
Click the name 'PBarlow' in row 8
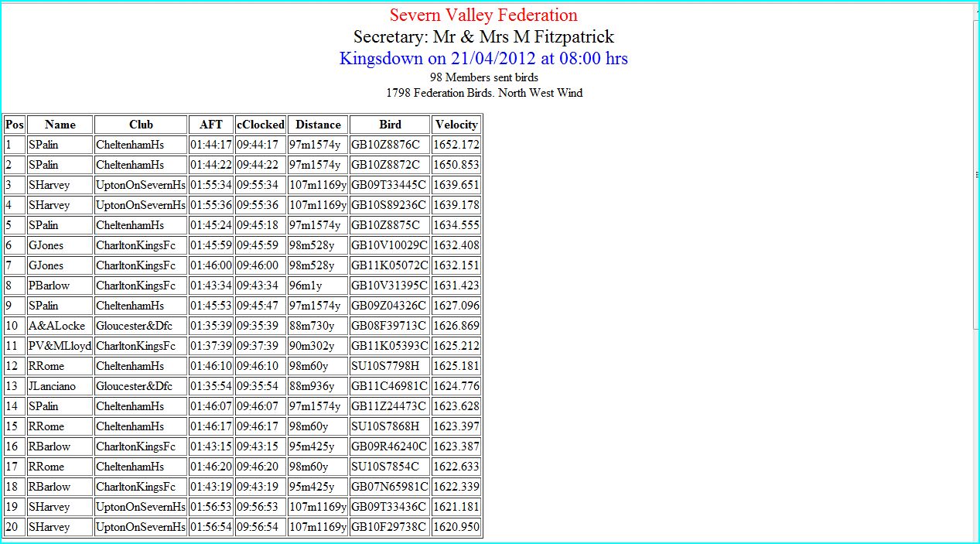point(60,286)
